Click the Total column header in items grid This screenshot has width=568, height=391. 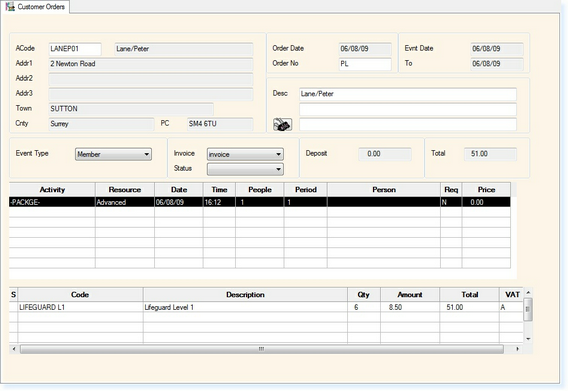[x=469, y=295]
